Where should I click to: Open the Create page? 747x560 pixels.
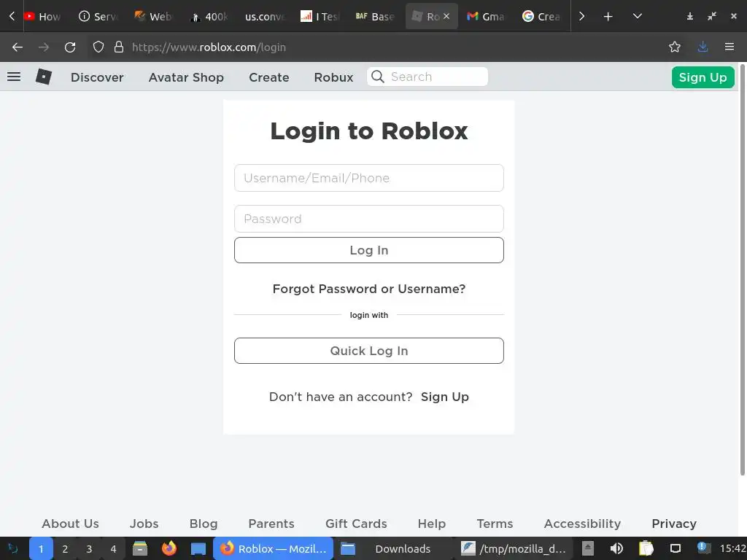tap(269, 77)
